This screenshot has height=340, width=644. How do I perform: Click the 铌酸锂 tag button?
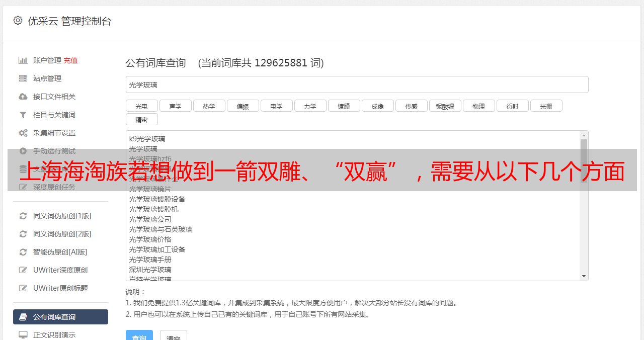(445, 106)
